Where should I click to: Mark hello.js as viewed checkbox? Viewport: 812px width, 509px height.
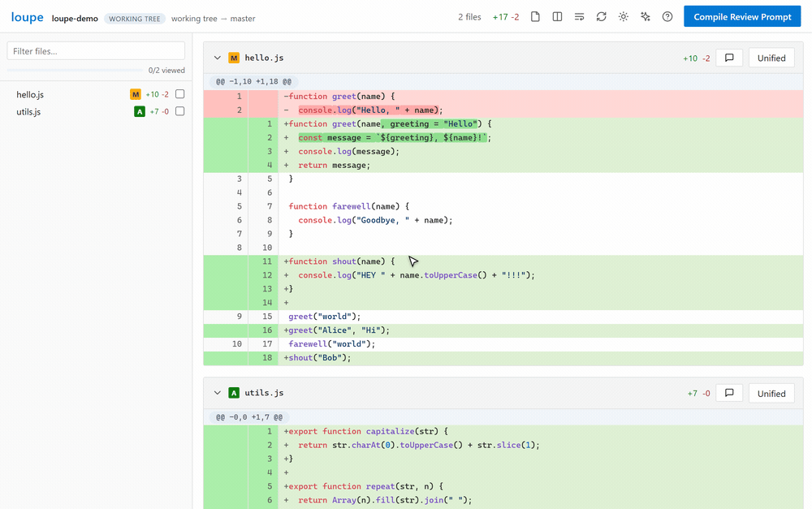[x=179, y=94]
